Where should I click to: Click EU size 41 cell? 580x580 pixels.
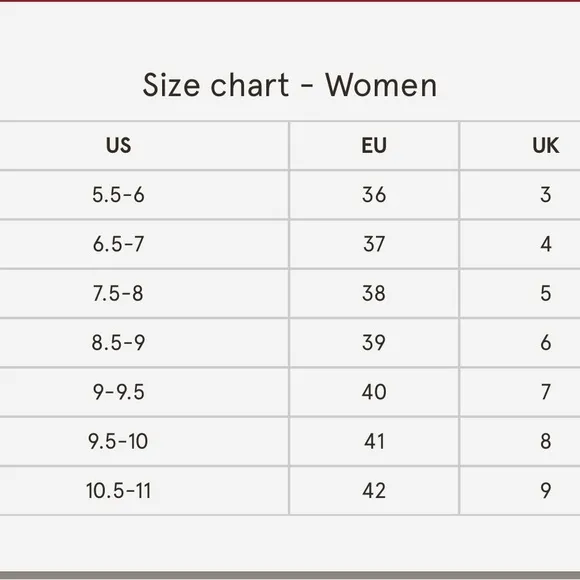tap(374, 441)
